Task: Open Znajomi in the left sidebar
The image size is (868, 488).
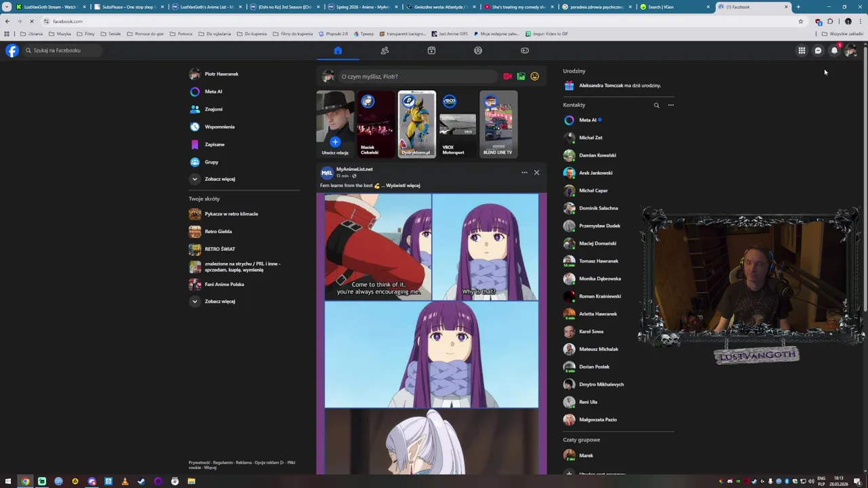Action: pos(244,109)
